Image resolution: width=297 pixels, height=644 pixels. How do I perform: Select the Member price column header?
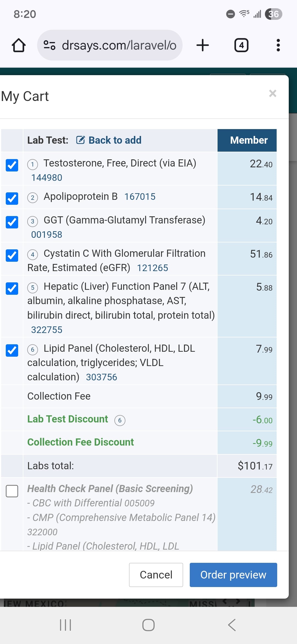247,140
